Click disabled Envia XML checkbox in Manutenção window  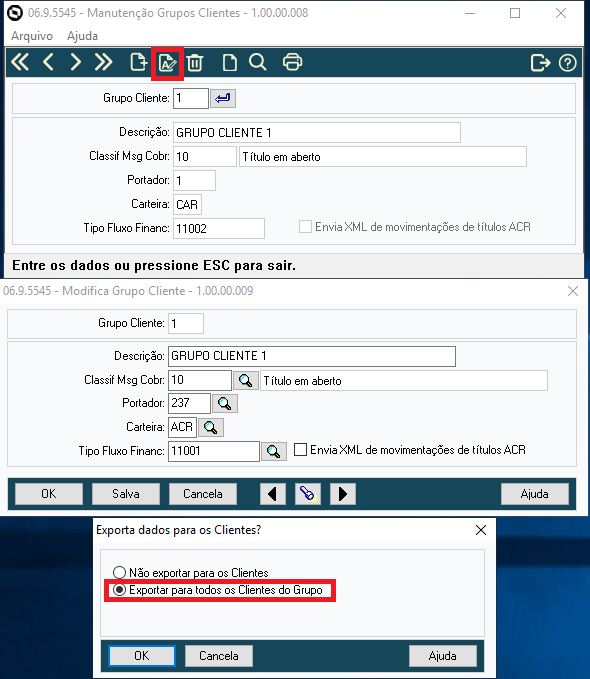point(305,226)
